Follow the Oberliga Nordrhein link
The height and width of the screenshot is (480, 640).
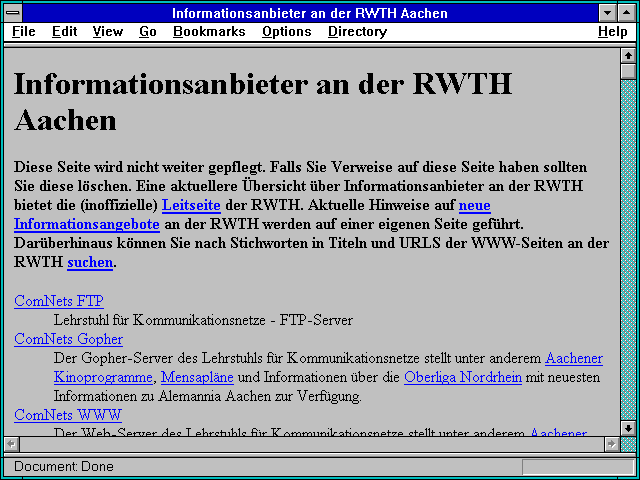pyautogui.click(x=463, y=378)
